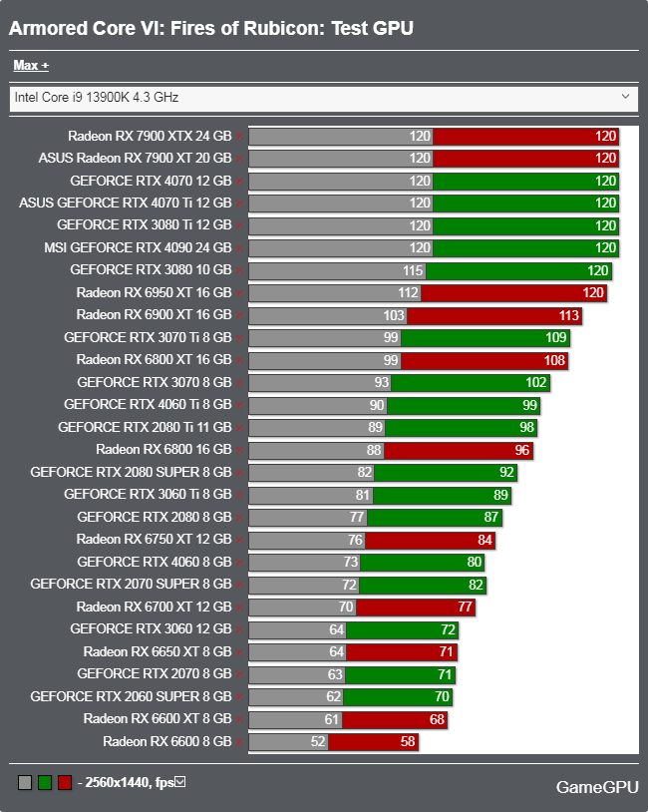The height and width of the screenshot is (812, 648).
Task: Toggle the 2560x1440 fps checkbox
Action: coord(180,781)
